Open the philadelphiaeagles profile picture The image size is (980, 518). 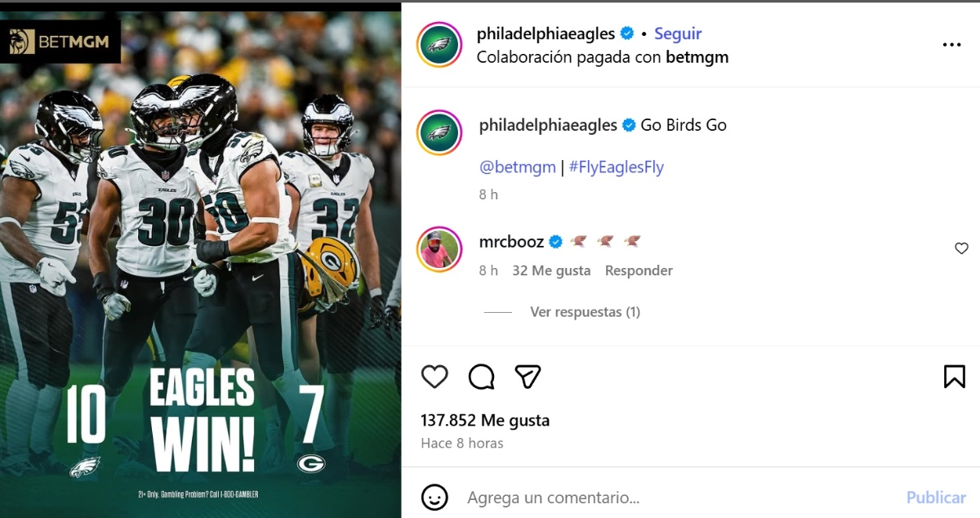point(439,45)
